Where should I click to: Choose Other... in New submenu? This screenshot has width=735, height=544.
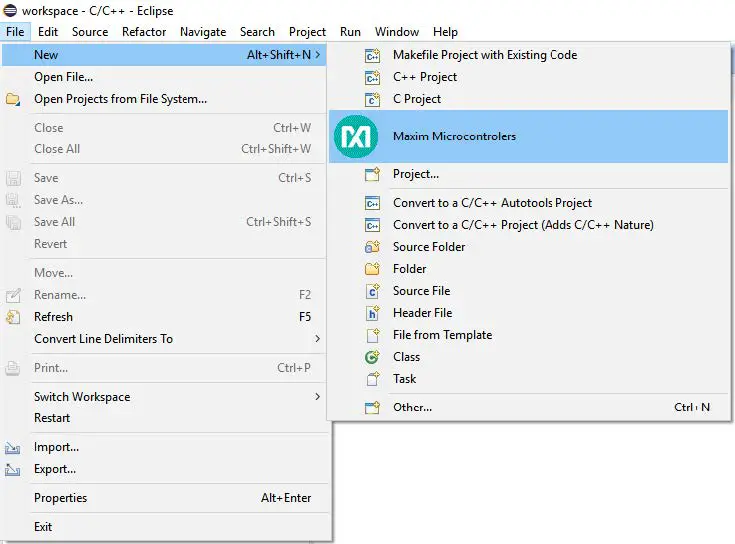tap(528, 408)
